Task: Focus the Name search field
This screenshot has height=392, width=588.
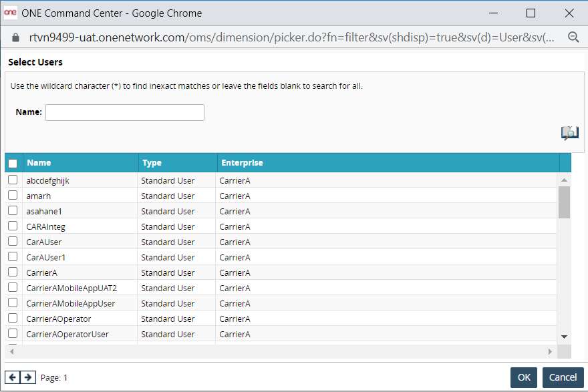Action: click(x=125, y=112)
